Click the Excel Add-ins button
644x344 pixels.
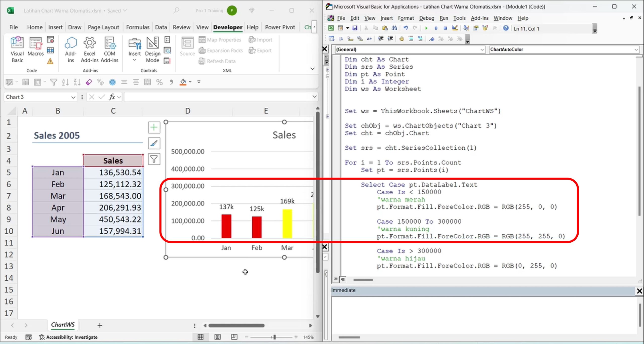pyautogui.click(x=90, y=49)
